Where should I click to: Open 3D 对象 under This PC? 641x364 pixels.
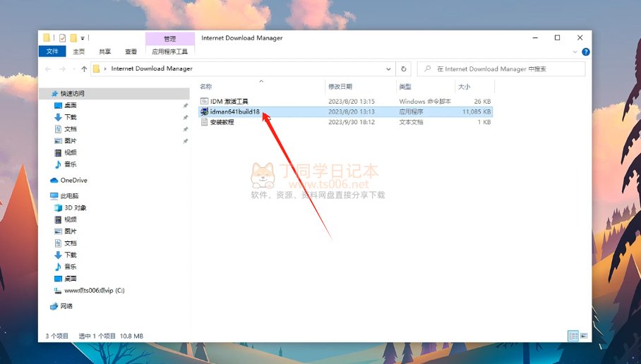point(76,207)
